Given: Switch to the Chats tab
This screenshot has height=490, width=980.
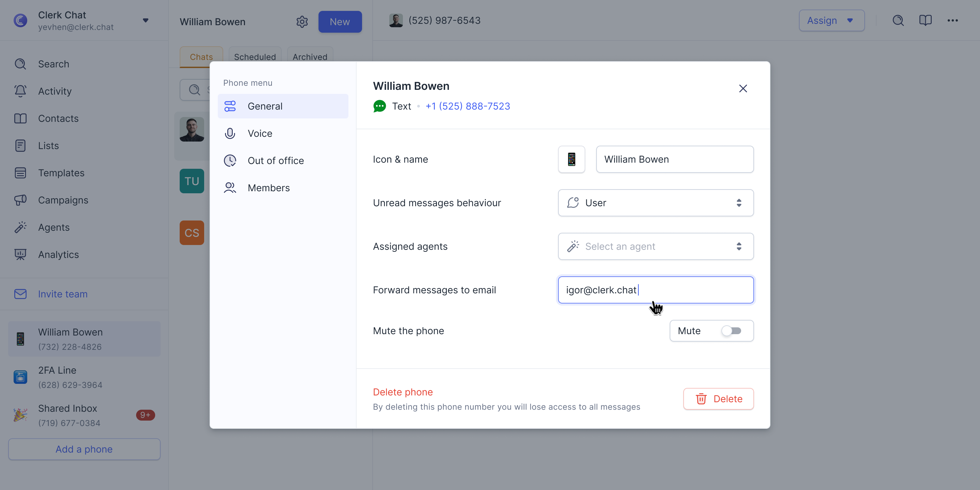Looking at the screenshot, I should pos(201,57).
